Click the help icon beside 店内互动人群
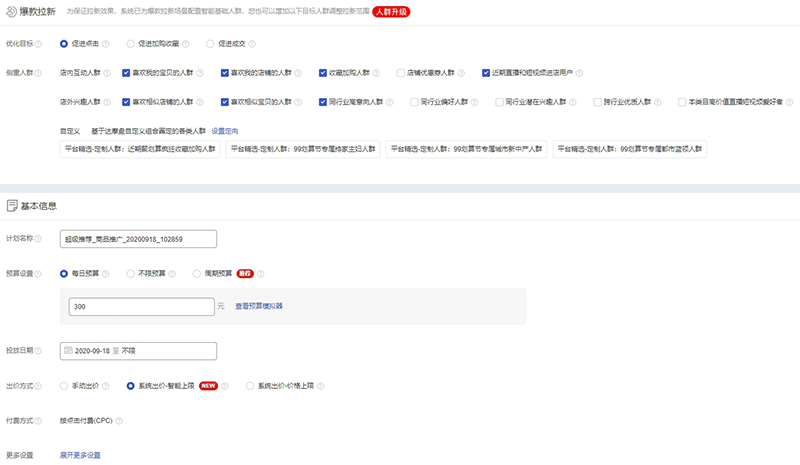Image resolution: width=800 pixels, height=465 pixels. 106,73
